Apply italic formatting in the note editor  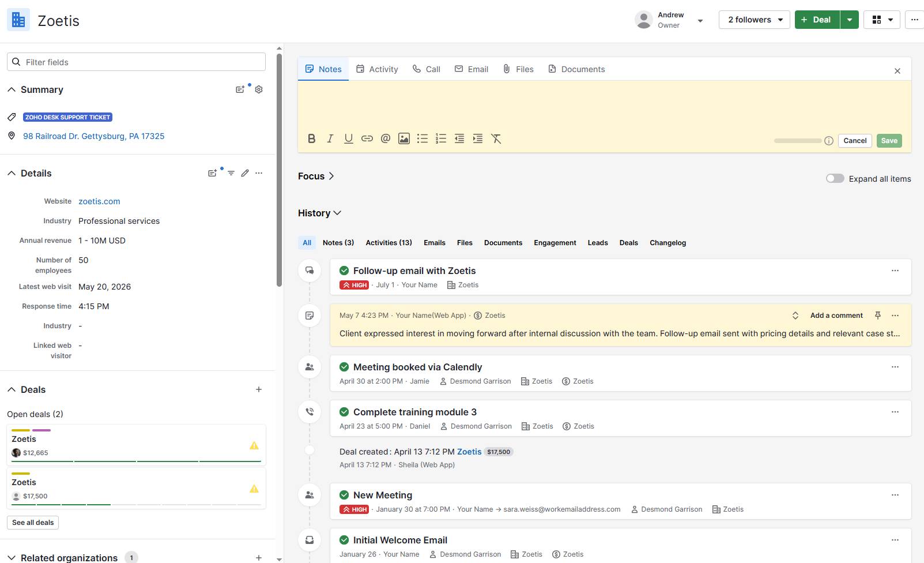pyautogui.click(x=330, y=138)
